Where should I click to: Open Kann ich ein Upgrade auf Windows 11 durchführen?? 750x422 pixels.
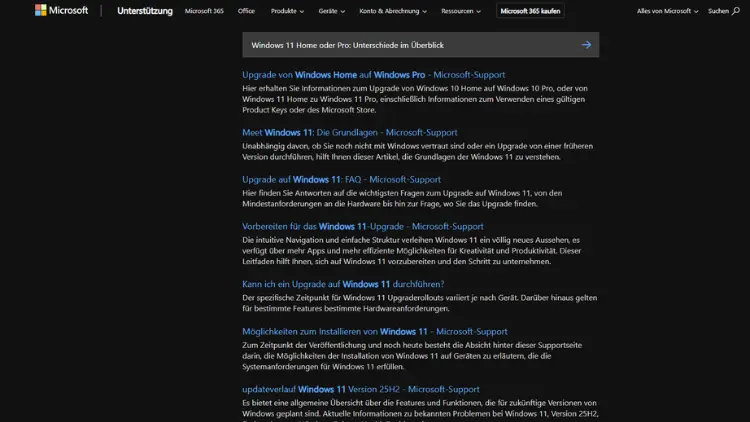click(343, 284)
